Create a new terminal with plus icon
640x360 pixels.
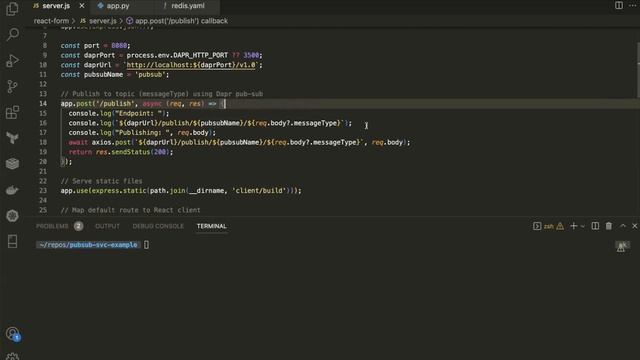coord(573,226)
